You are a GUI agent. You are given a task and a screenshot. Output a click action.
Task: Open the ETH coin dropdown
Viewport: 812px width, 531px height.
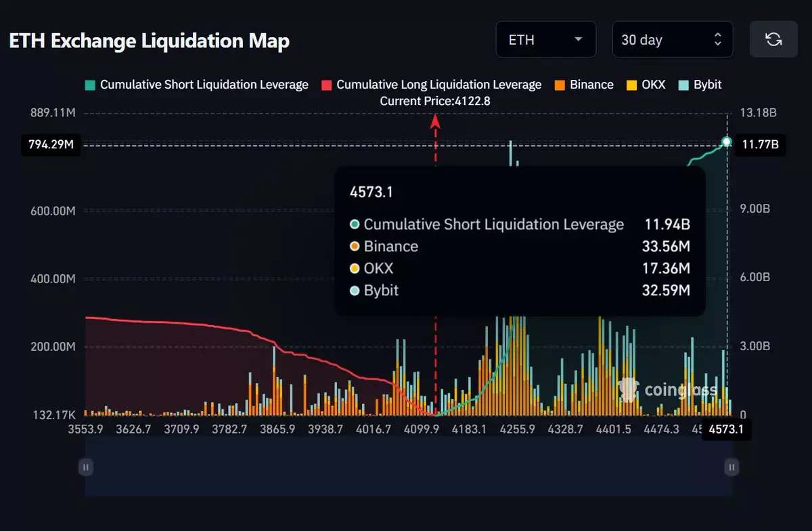[x=545, y=39]
